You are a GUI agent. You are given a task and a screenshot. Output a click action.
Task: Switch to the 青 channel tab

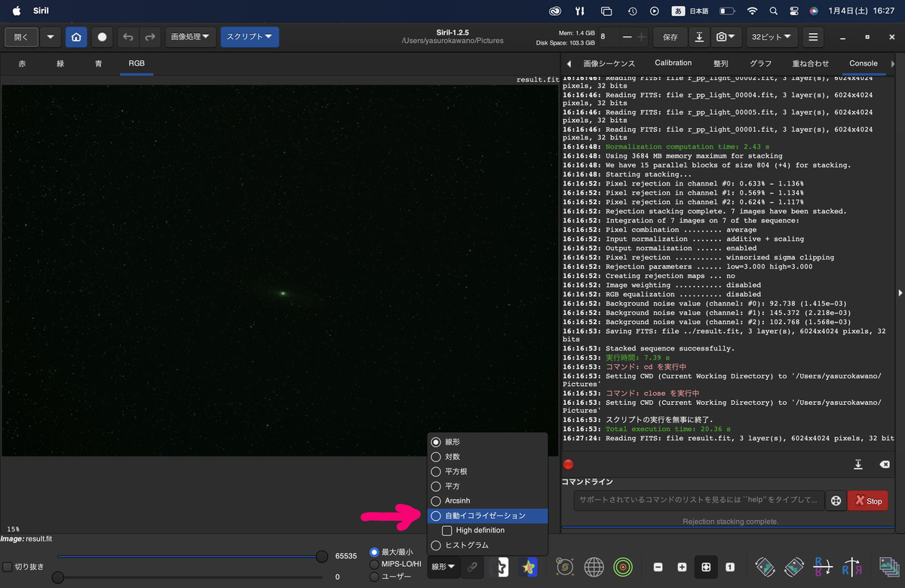click(99, 64)
